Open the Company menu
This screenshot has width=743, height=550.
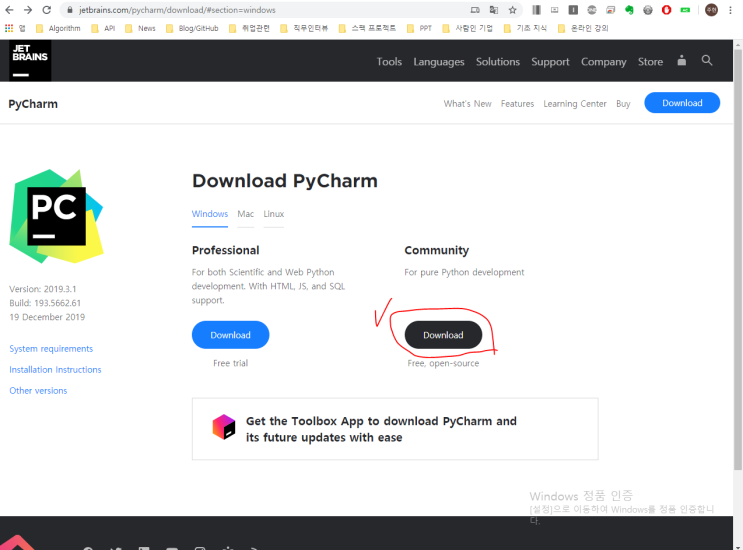604,62
